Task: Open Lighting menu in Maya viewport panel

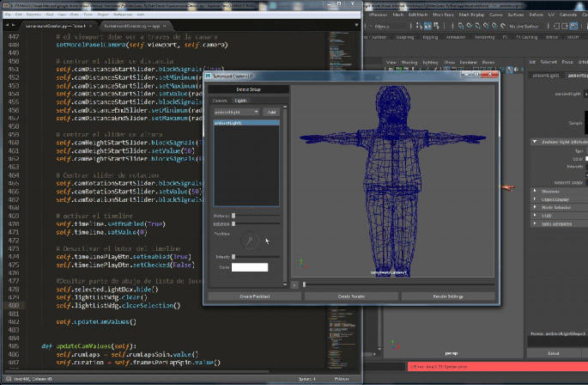Action: 430,63
